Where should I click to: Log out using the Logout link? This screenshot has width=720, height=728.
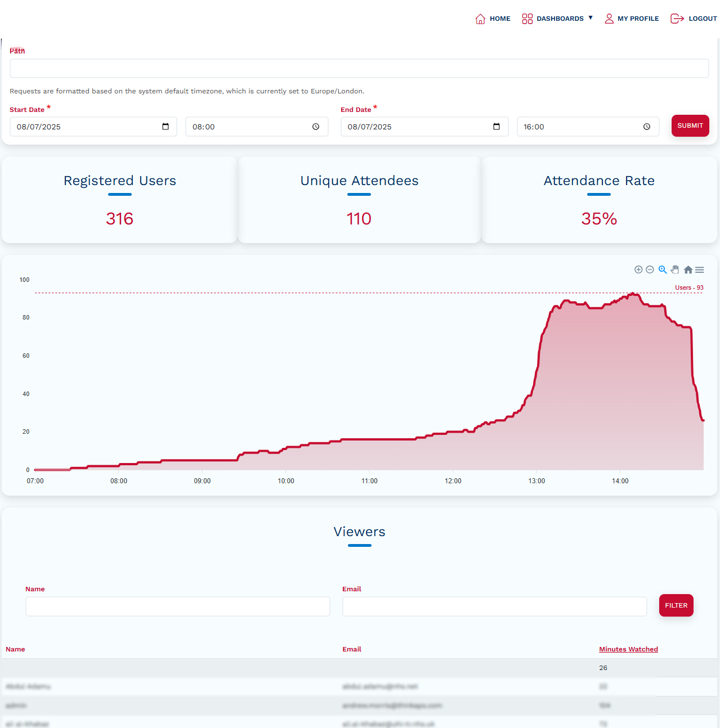[x=694, y=19]
